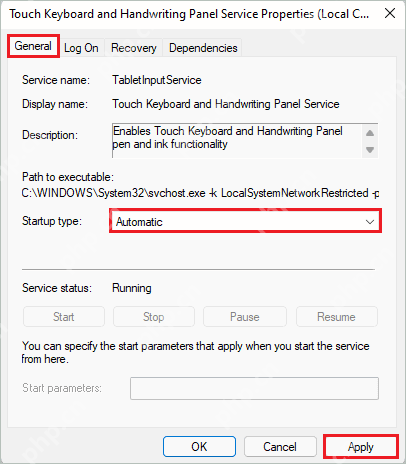Dismiss the dialog with Cancel
Image resolution: width=406 pixels, height=464 pixels.
click(280, 447)
